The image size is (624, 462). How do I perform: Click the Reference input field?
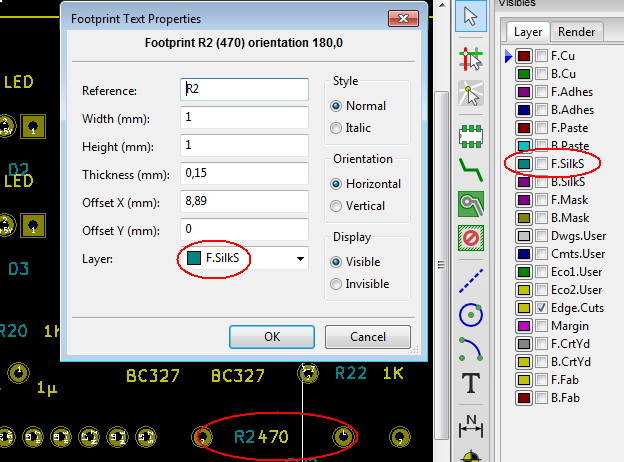[x=244, y=89]
